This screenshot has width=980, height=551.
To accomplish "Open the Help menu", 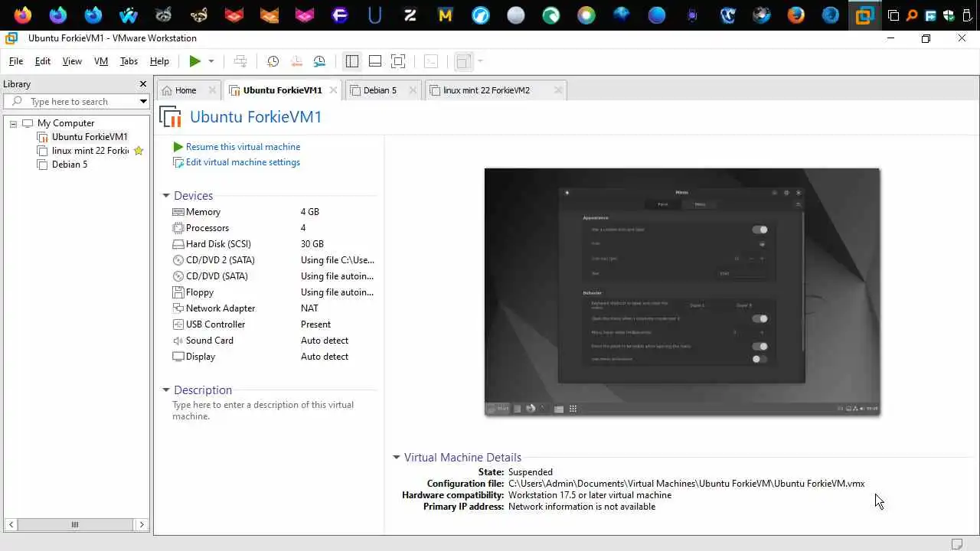I will (x=159, y=61).
